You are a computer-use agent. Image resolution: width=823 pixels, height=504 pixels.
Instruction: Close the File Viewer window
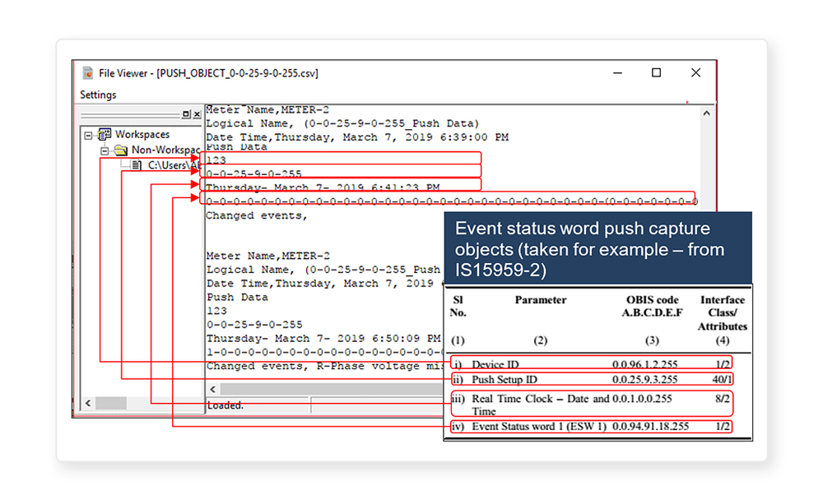[695, 72]
